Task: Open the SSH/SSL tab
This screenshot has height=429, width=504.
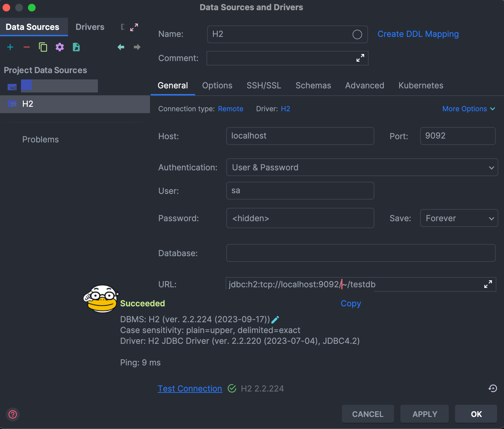Action: click(x=264, y=85)
